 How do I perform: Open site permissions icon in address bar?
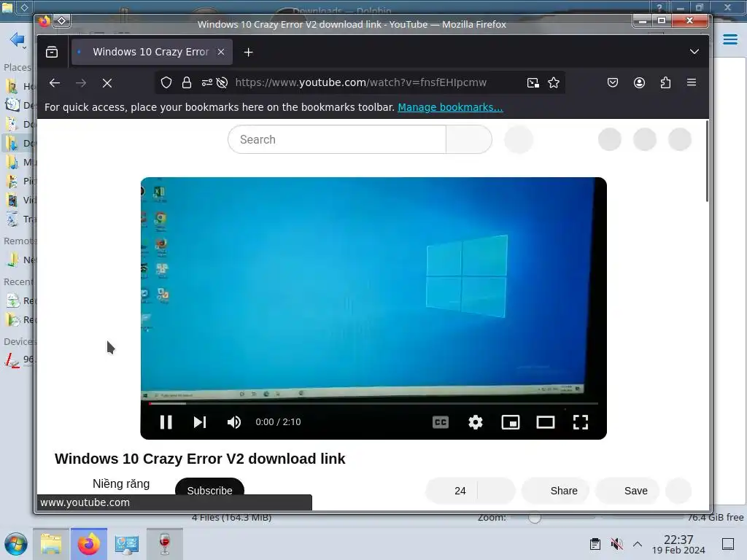206,83
